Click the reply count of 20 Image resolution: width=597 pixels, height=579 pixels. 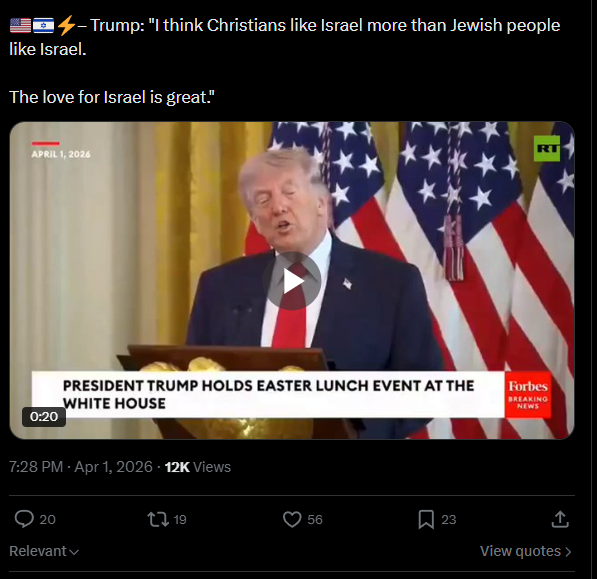pos(48,520)
